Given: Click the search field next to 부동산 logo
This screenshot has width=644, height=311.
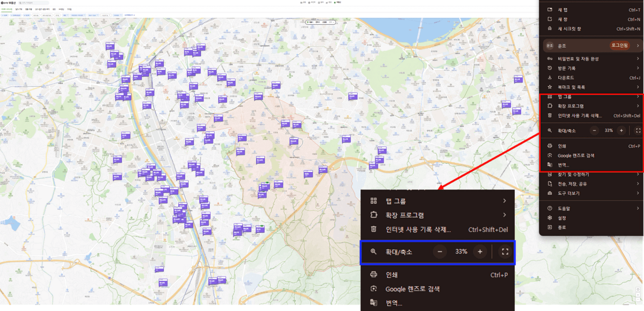Looking at the screenshot, I should 33,3.
